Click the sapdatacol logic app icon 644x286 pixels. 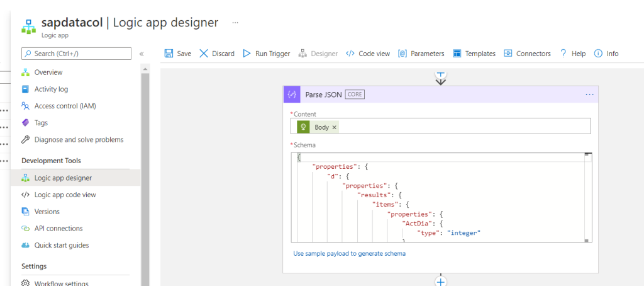pyautogui.click(x=28, y=26)
